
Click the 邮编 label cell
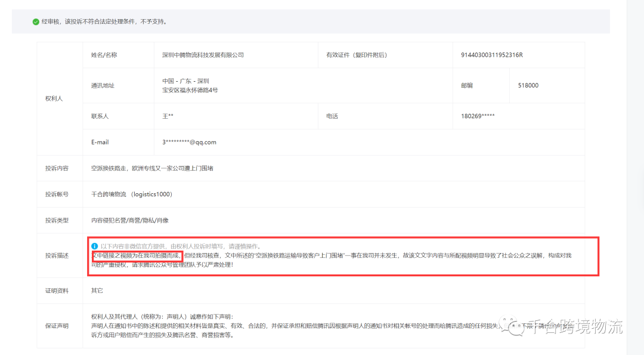(x=481, y=85)
